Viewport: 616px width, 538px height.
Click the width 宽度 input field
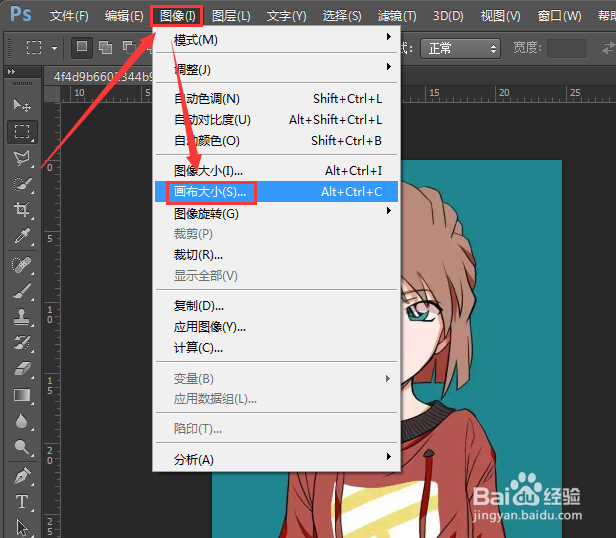point(566,48)
